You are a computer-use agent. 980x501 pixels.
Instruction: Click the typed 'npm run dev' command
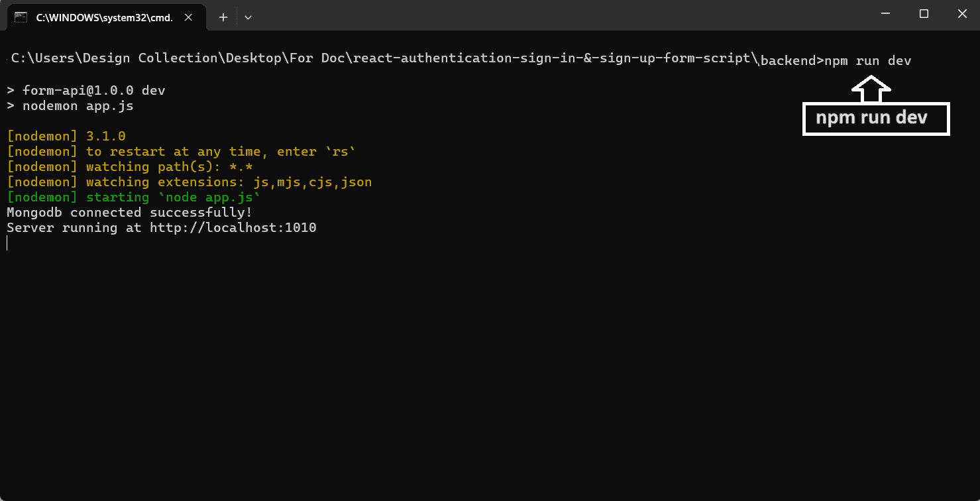868,61
